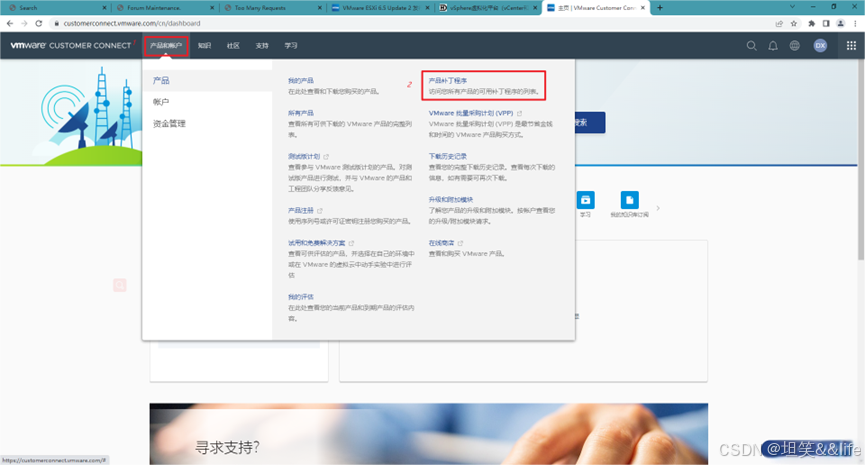Click external-link icon beside VPP
Screen dimensions: 865x465
[519, 113]
